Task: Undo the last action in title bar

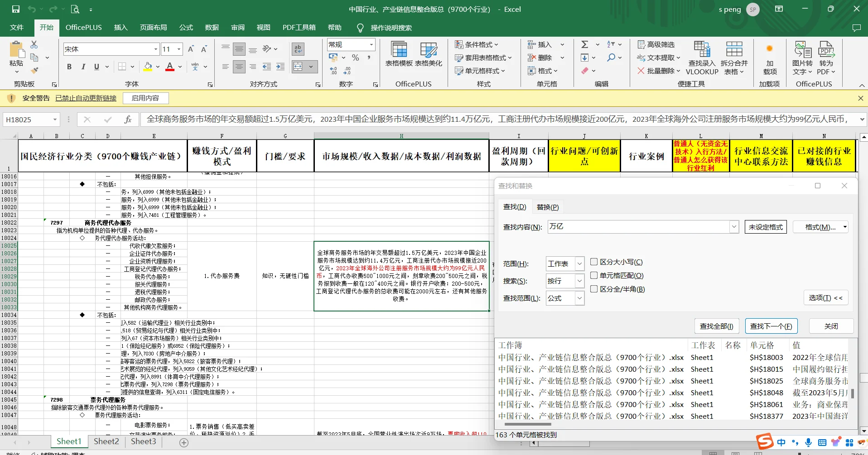Action: 31,9
